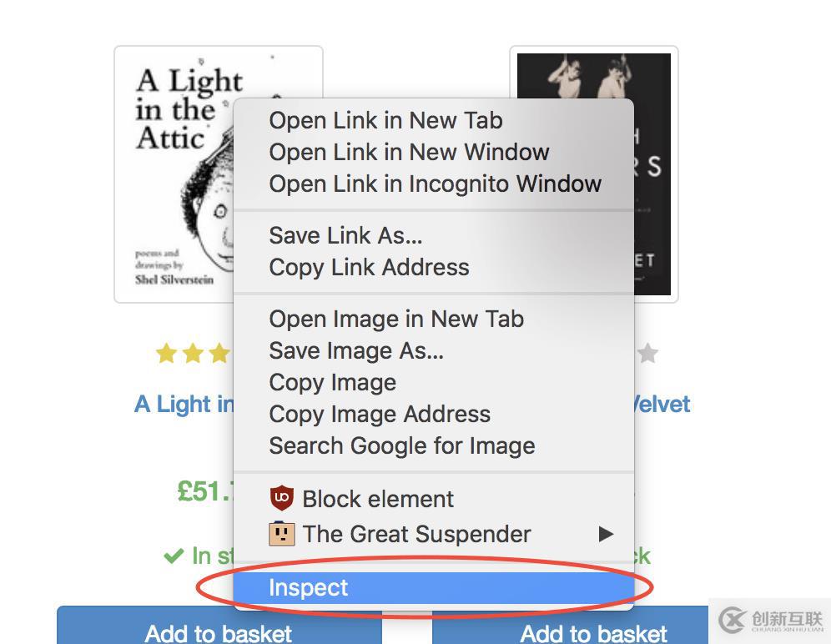Select Open Link in New Window
Screen dimensions: 831x644
(409, 152)
